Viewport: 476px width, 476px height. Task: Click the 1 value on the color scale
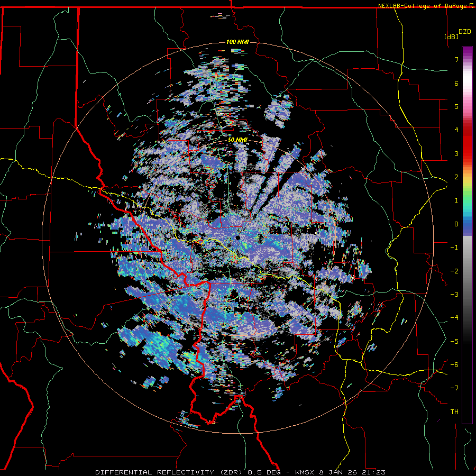(456, 200)
